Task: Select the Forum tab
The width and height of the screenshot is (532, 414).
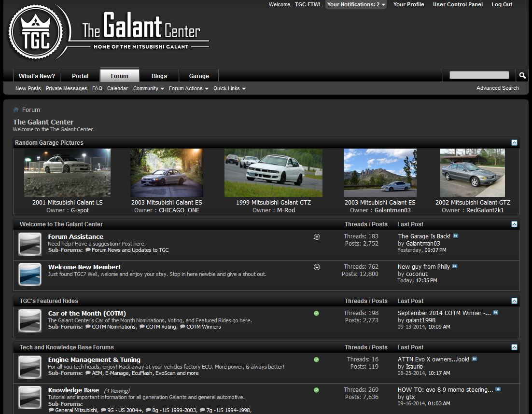Action: click(119, 75)
